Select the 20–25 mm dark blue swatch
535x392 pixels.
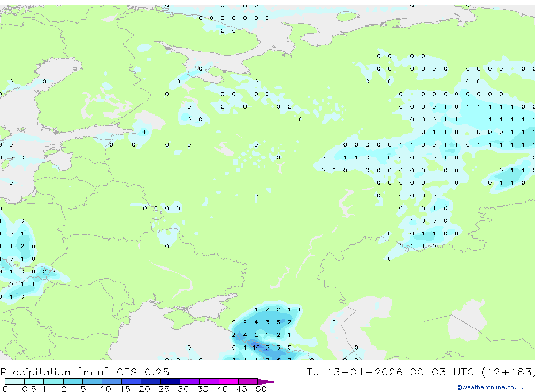coord(151,381)
